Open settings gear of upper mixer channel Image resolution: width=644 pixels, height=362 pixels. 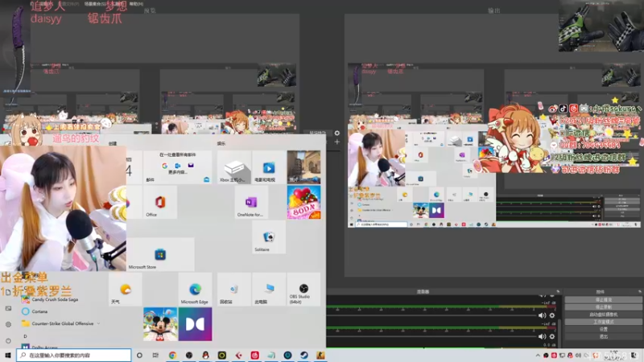click(x=552, y=315)
